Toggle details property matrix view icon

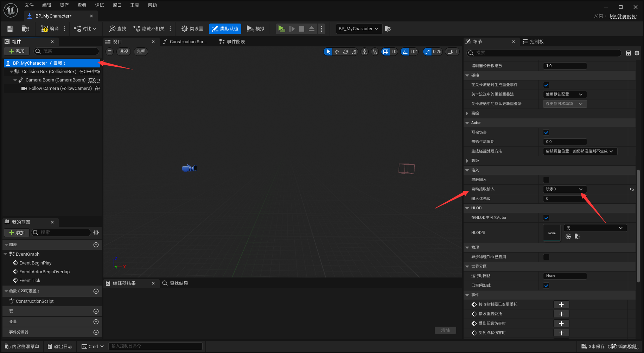(x=629, y=53)
